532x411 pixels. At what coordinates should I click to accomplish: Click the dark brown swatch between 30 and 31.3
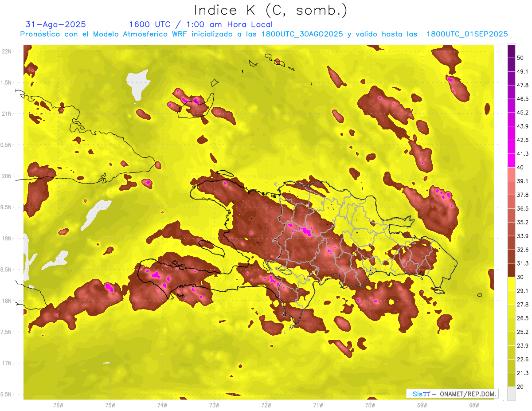(511, 270)
